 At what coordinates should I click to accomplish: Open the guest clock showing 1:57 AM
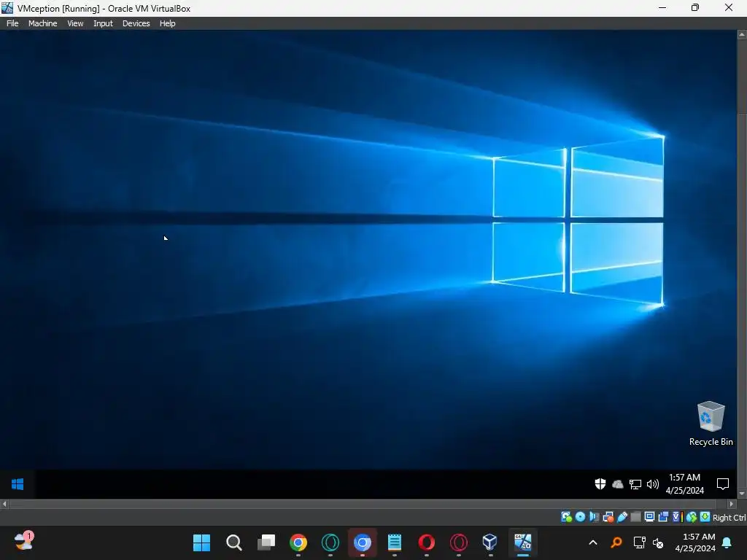684,484
